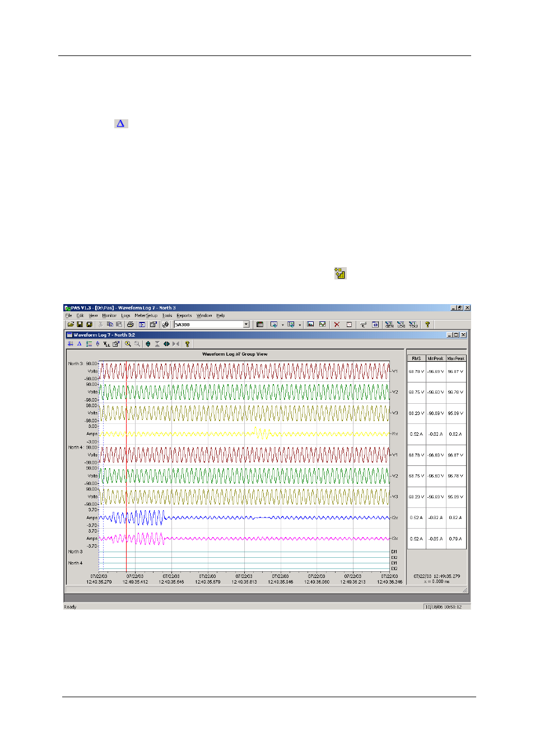Click the second Save-all disk icon
The image size is (535, 756).
click(89, 325)
